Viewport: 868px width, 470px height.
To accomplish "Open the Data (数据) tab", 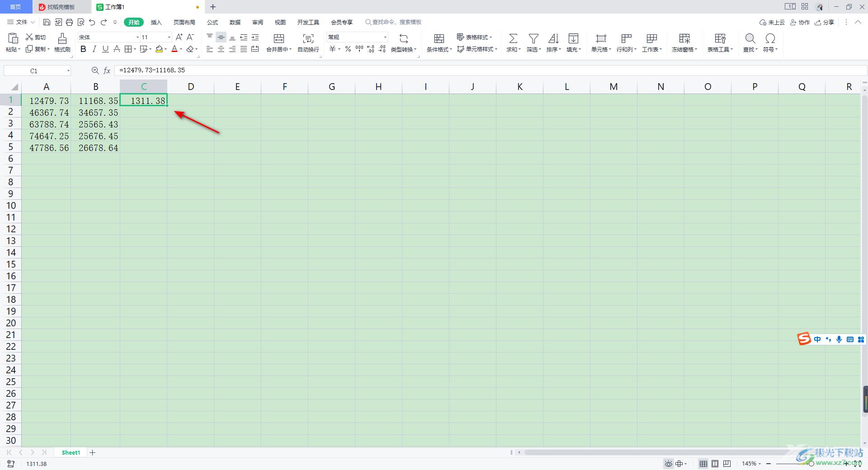I will (x=235, y=22).
